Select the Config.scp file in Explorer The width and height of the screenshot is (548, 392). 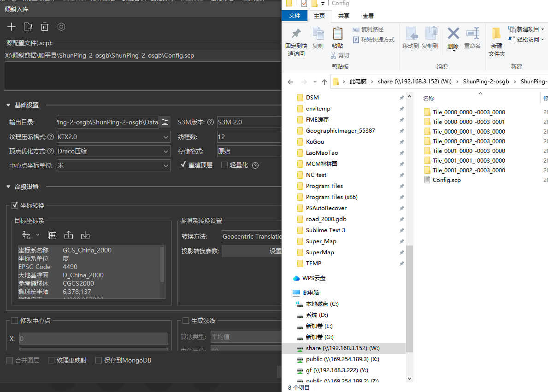tap(446, 180)
